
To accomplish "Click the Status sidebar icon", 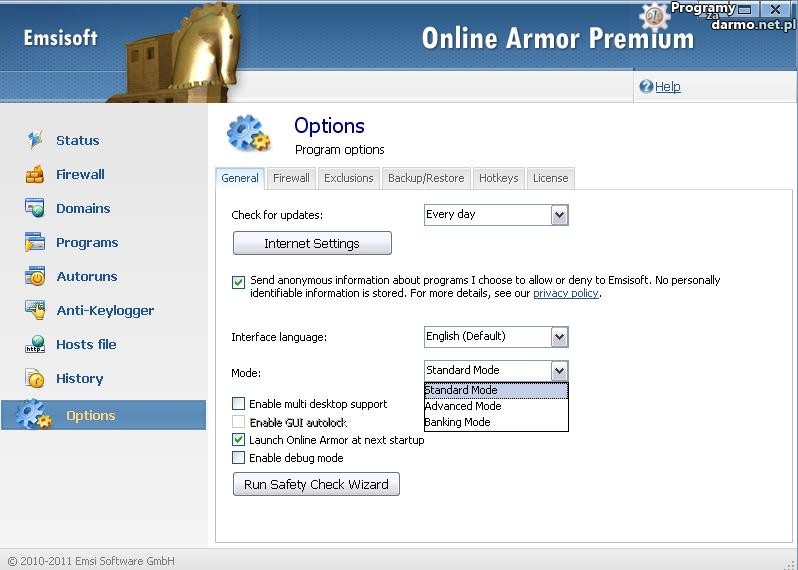I will [x=35, y=140].
